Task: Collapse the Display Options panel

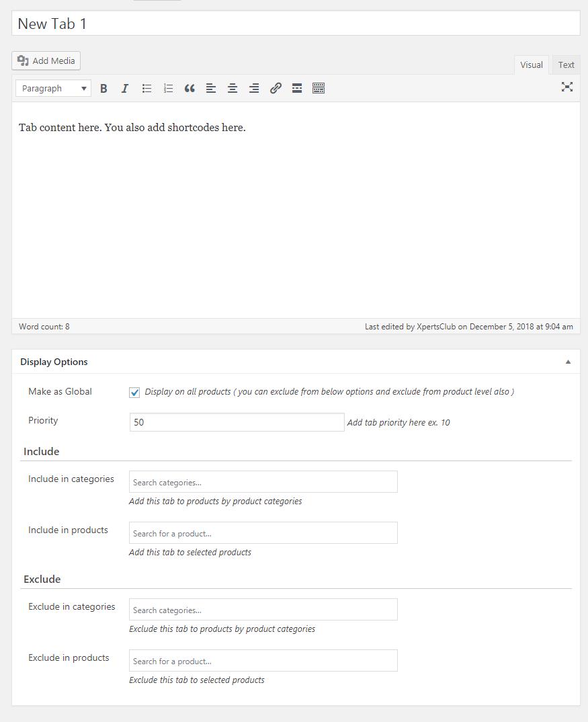Action: tap(569, 362)
